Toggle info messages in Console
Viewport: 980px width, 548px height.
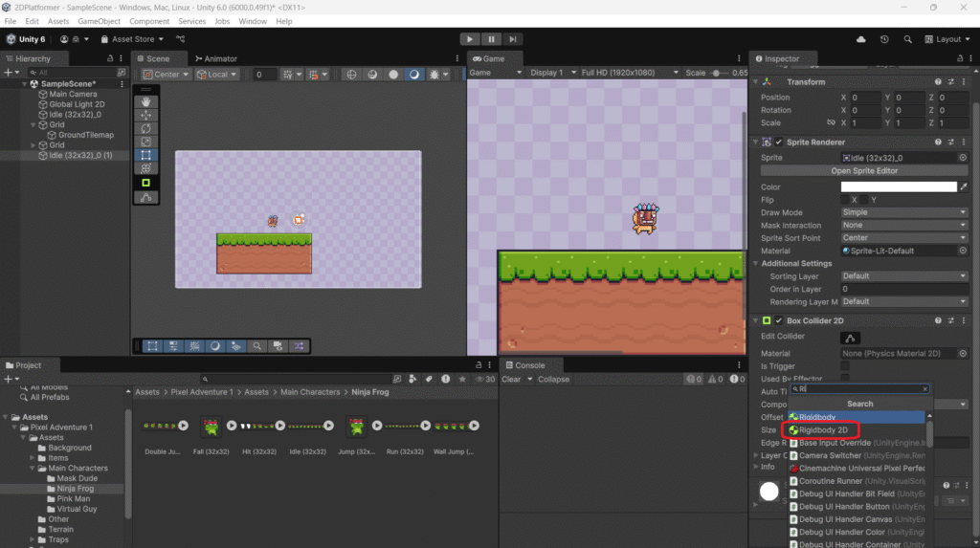(x=694, y=379)
